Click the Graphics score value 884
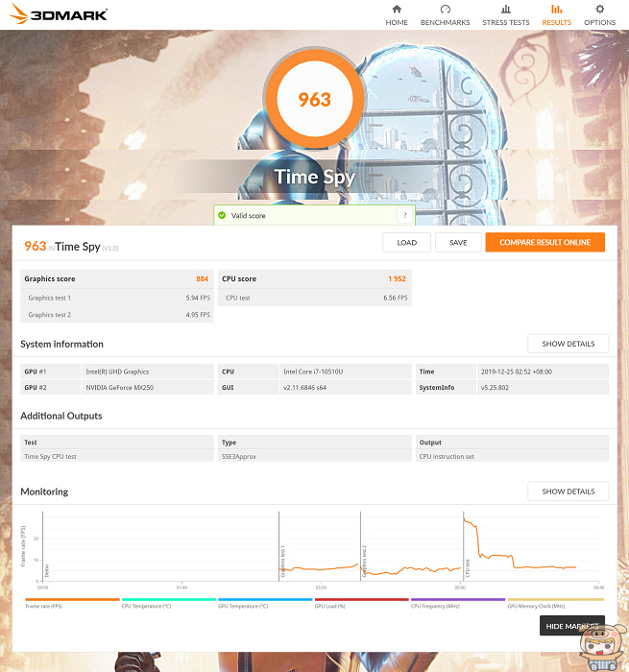The image size is (629, 672). tap(202, 278)
